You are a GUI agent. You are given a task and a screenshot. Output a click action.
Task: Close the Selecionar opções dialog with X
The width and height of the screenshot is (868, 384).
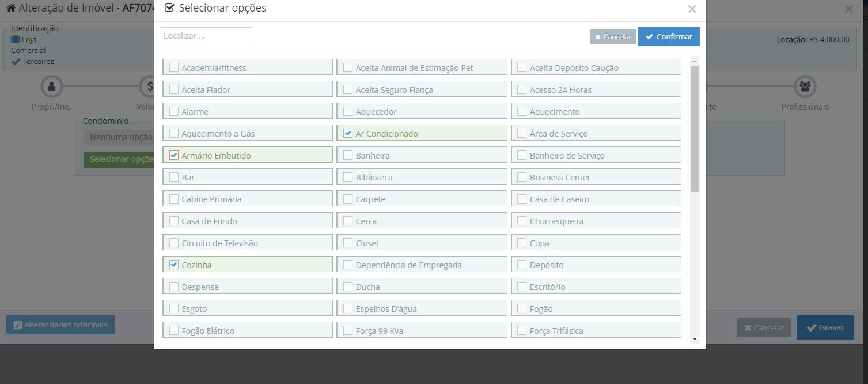(692, 9)
